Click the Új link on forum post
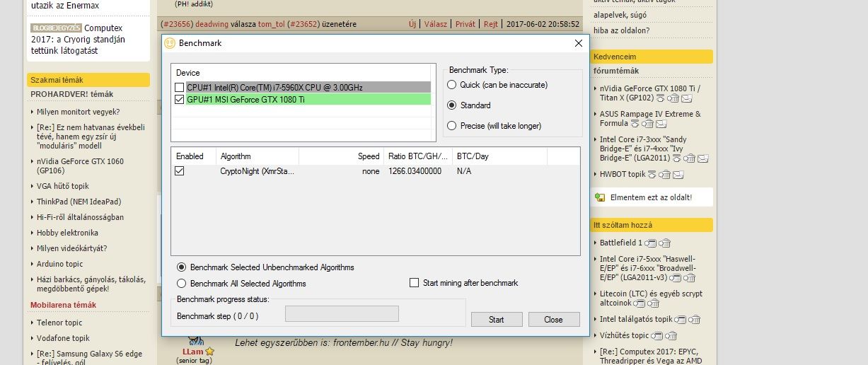 point(412,24)
